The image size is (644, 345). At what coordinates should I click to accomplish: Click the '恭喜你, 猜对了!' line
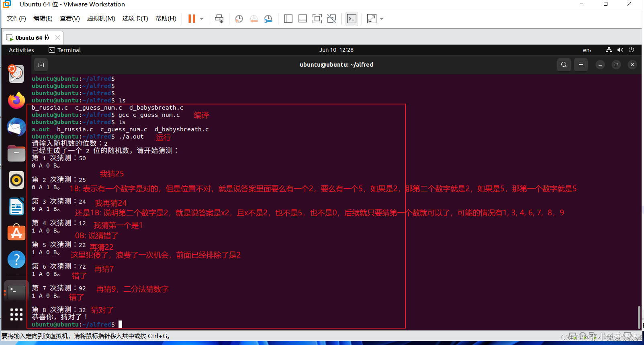60,317
